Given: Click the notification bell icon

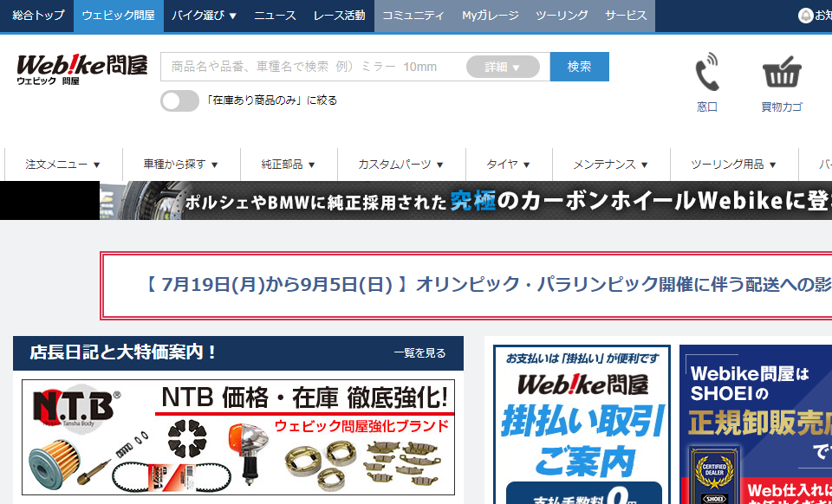Looking at the screenshot, I should [805, 16].
